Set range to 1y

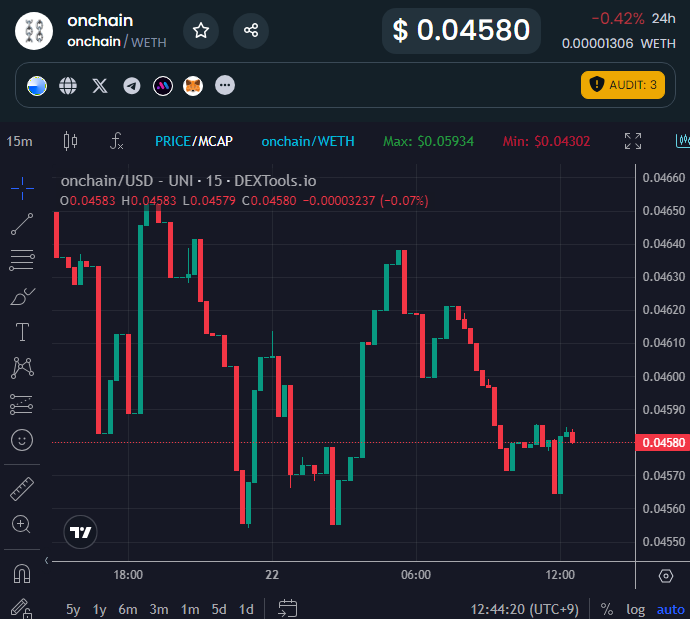click(x=100, y=609)
